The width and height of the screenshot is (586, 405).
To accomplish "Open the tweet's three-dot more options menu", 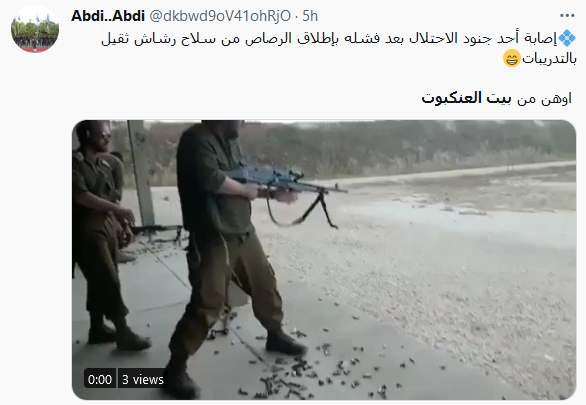I will [x=567, y=16].
